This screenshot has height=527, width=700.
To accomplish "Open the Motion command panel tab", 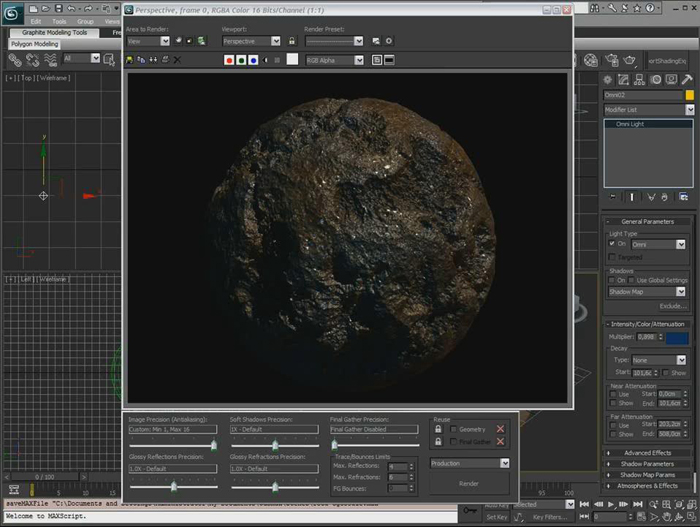I will tap(655, 80).
